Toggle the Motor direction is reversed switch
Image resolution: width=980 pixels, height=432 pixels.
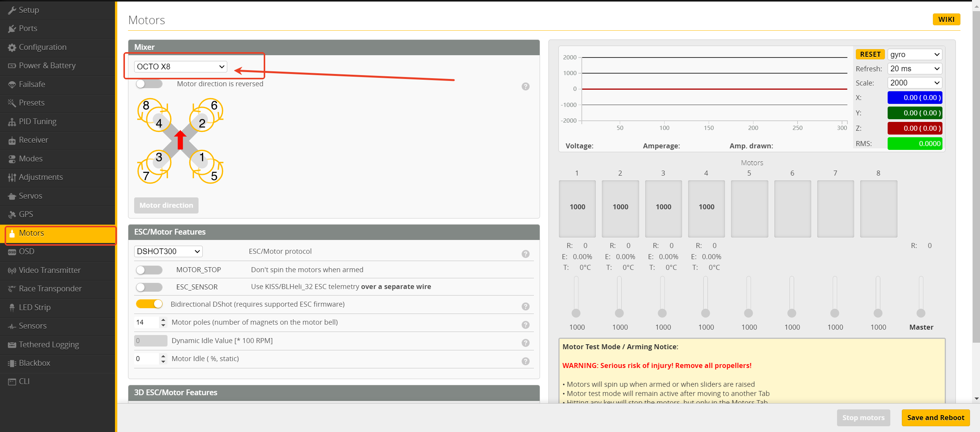149,84
